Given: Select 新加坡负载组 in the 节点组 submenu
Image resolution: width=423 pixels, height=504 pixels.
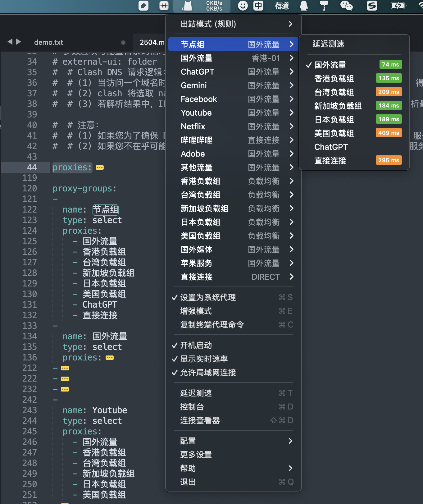Looking at the screenshot, I should [x=354, y=106].
